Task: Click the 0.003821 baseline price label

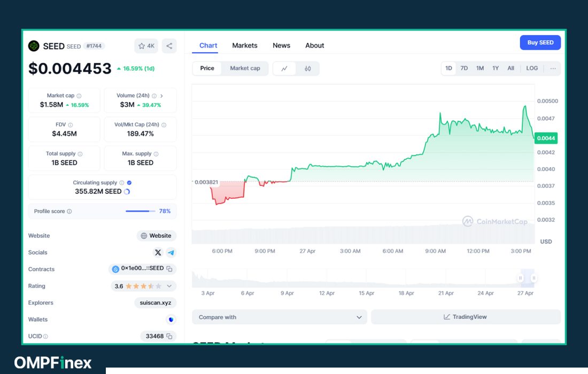Action: coord(206,182)
